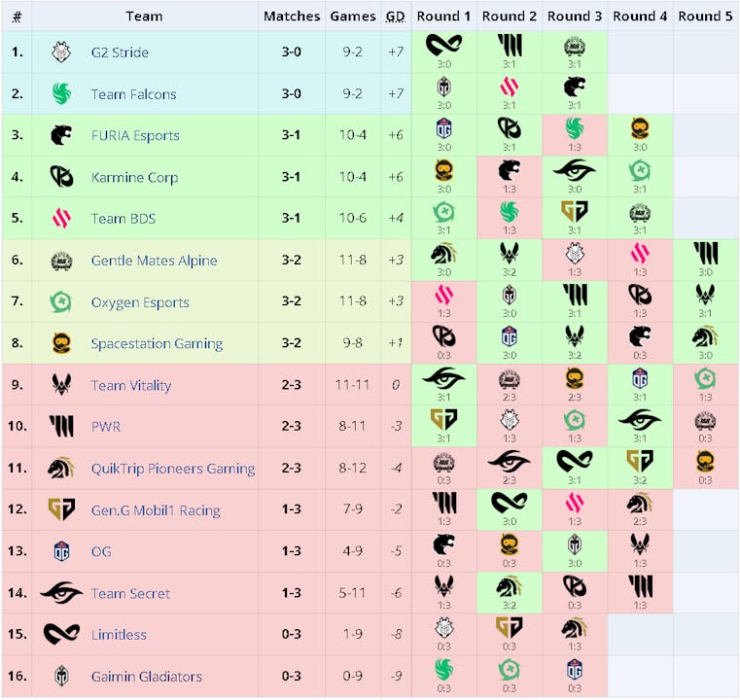Open G2 Stride's Round 1 match result cell
Image resolution: width=740 pixels, height=700 pixels.
(444, 52)
